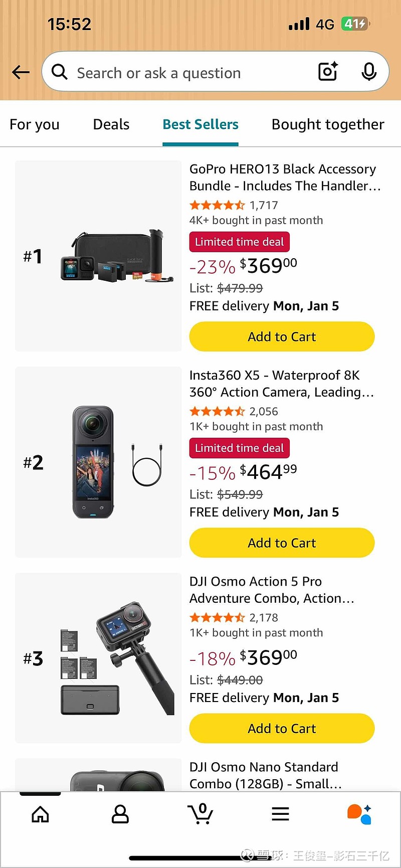Focus the search or ask question field
The width and height of the screenshot is (401, 868).
[190, 73]
